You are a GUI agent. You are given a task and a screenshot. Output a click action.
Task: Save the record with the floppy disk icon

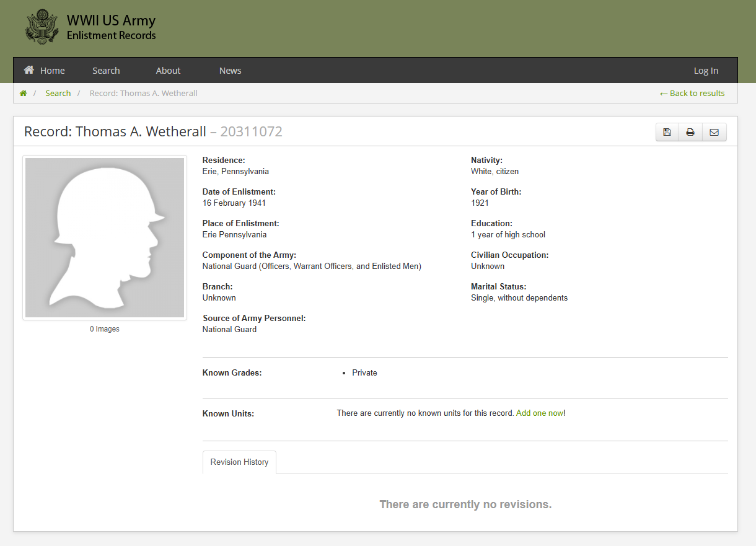(x=667, y=132)
